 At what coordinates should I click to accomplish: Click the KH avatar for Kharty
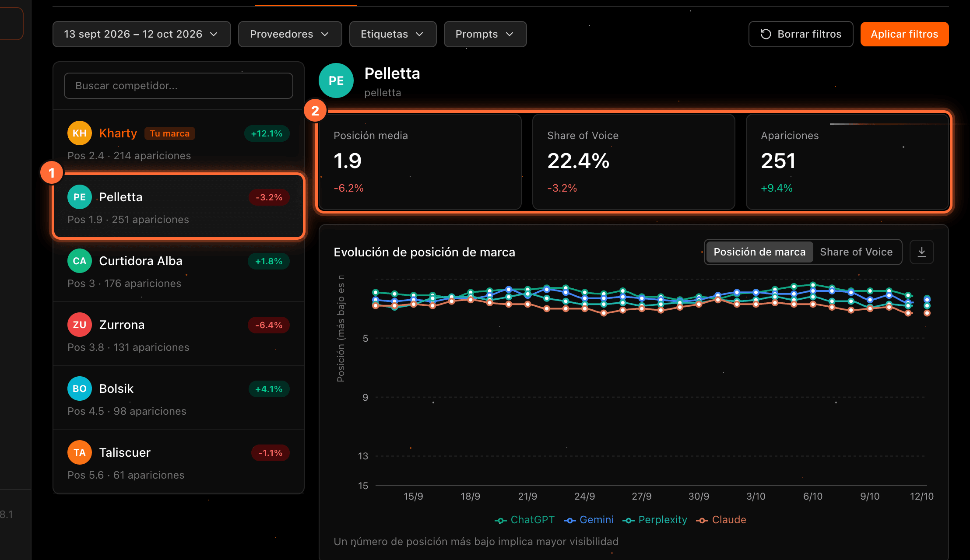click(x=79, y=133)
